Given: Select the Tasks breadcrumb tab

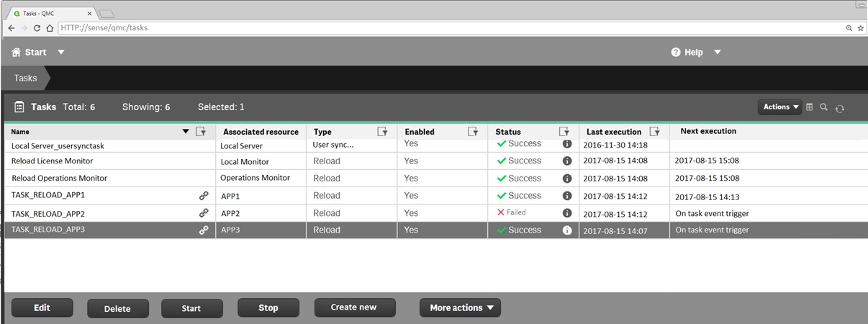Looking at the screenshot, I should point(26,78).
